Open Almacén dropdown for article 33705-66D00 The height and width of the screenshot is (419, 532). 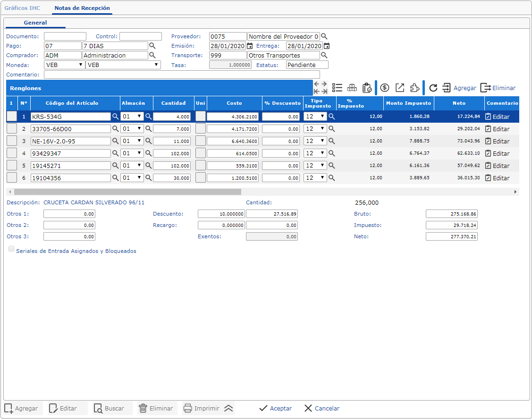(x=132, y=129)
